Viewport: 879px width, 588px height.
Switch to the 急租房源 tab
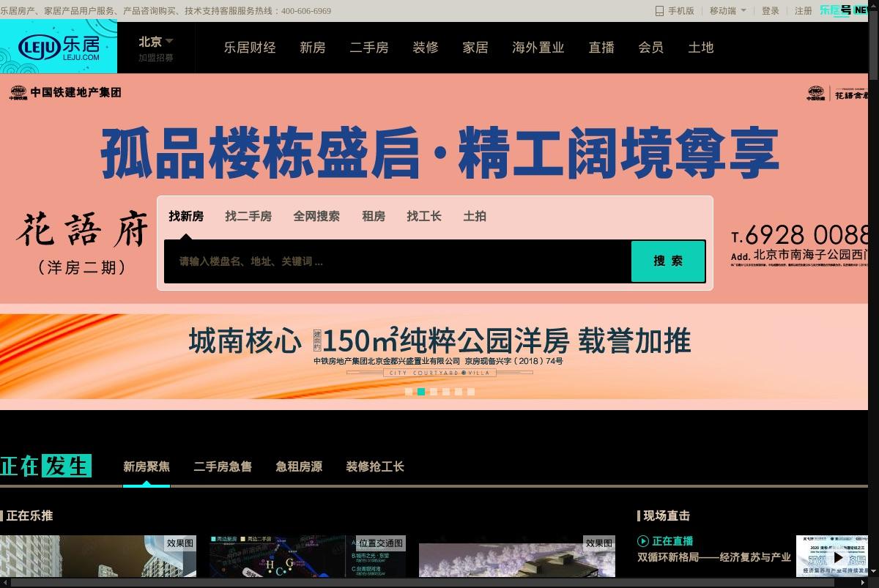(x=299, y=466)
